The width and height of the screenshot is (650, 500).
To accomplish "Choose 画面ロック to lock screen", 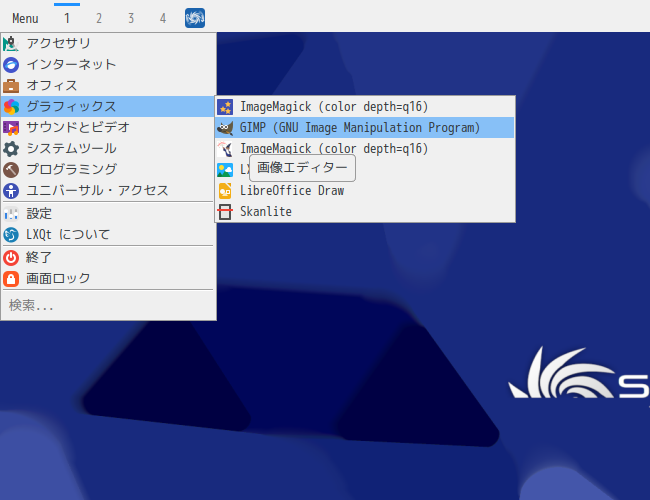I will pyautogui.click(x=108, y=279).
